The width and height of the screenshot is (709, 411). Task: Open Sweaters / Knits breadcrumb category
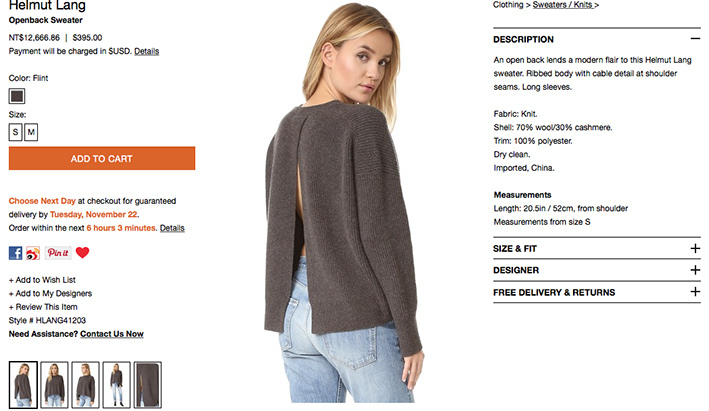point(566,5)
